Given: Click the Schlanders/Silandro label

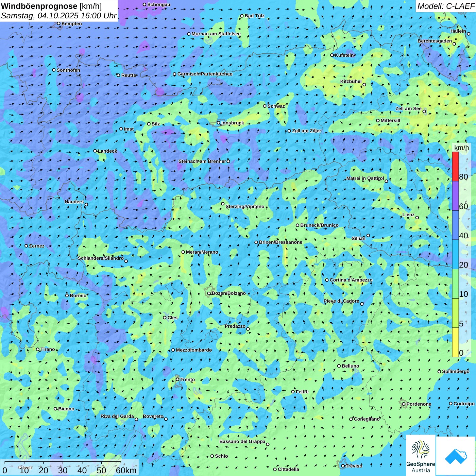Looking at the screenshot, I should tap(101, 258).
